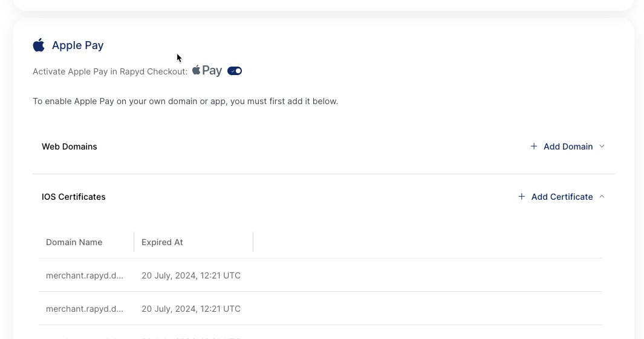
Task: Disable the Apple Pay in Rapyd Checkout toggle
Action: click(x=235, y=71)
